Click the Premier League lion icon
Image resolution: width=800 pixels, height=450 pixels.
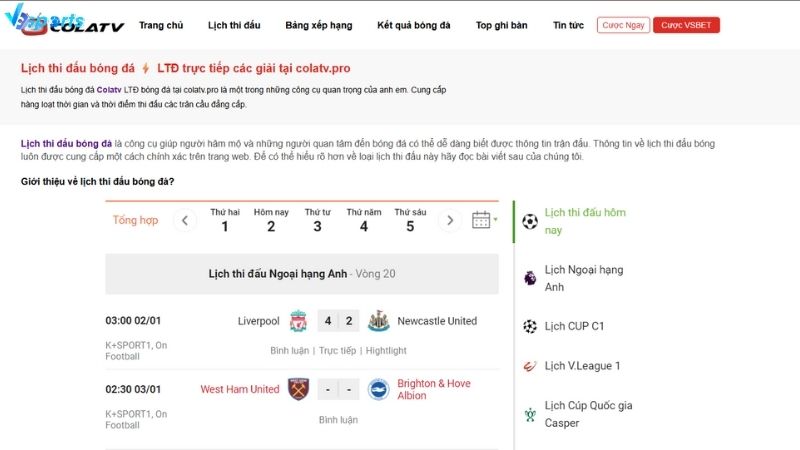pos(530,278)
